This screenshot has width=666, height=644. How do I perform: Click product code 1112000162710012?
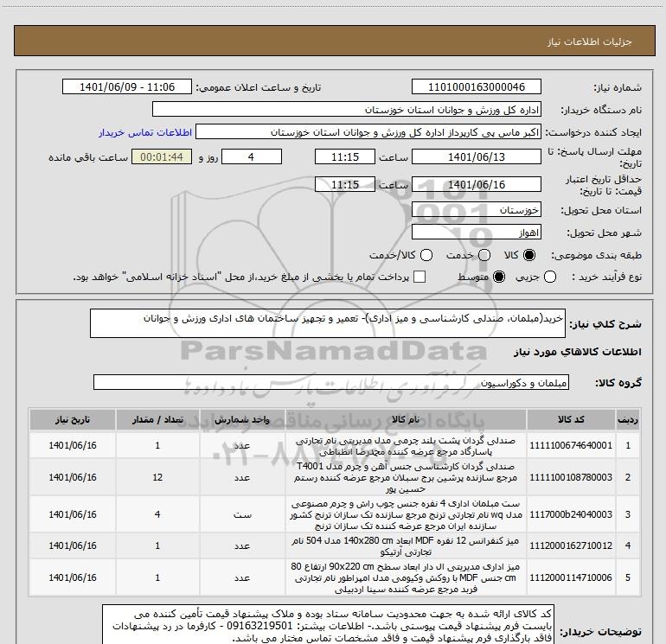(x=571, y=545)
